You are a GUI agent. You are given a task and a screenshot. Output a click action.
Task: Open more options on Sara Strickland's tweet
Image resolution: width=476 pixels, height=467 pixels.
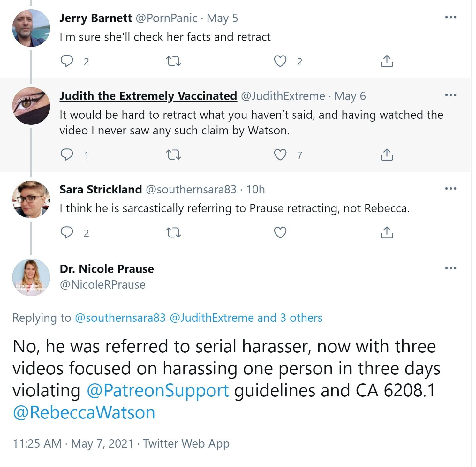(x=450, y=189)
